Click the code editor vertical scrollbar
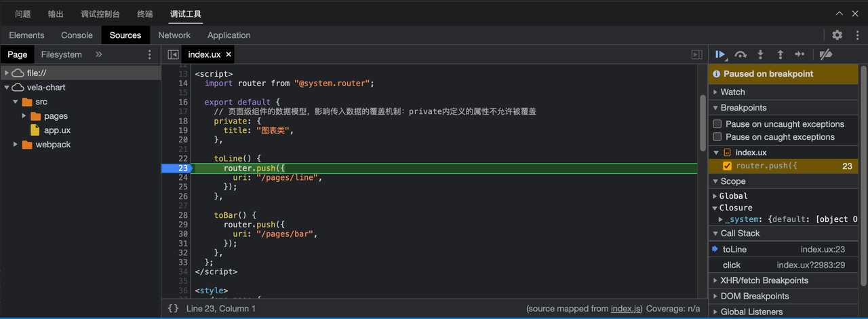The width and height of the screenshot is (868, 319). pos(703,122)
